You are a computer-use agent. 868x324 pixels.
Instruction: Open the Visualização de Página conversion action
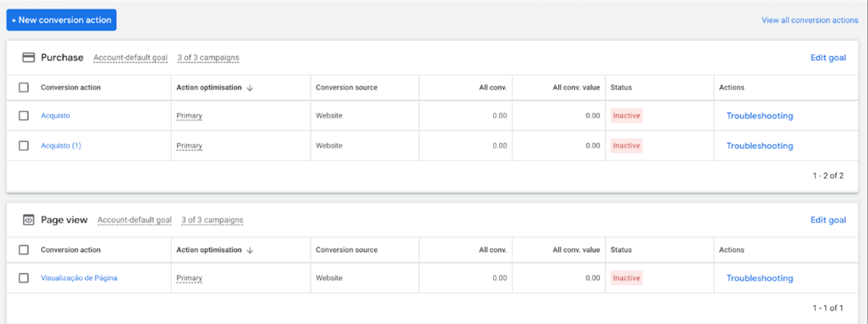point(79,278)
